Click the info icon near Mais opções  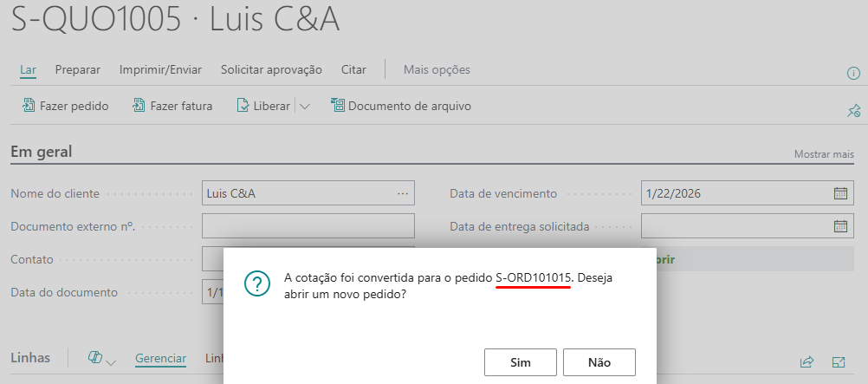click(852, 74)
